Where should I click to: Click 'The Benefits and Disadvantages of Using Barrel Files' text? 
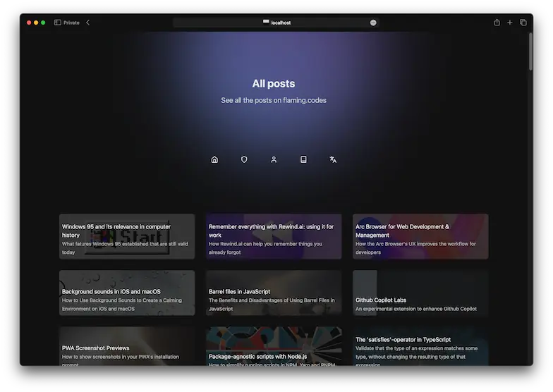click(272, 305)
